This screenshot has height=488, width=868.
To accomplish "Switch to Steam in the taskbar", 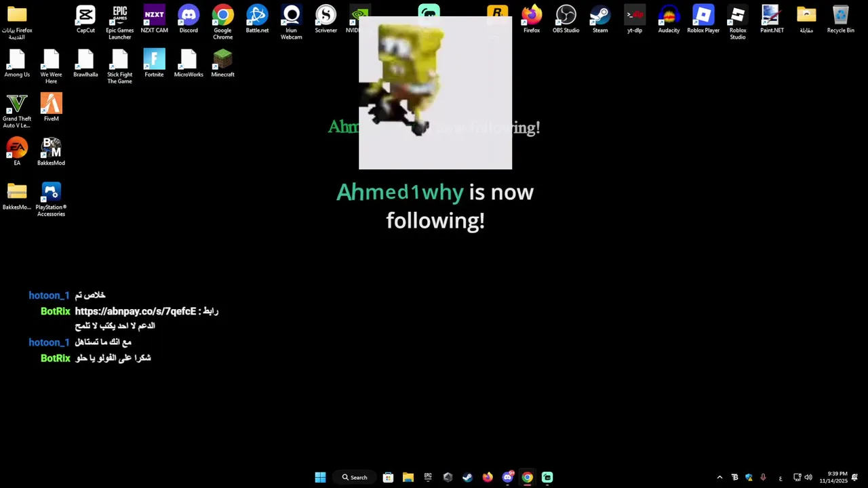I will 467,477.
